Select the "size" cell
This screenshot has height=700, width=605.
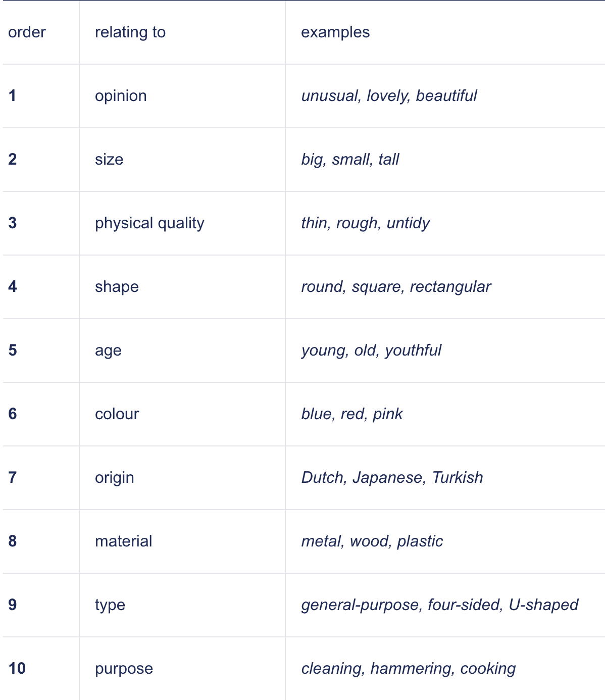point(109,160)
